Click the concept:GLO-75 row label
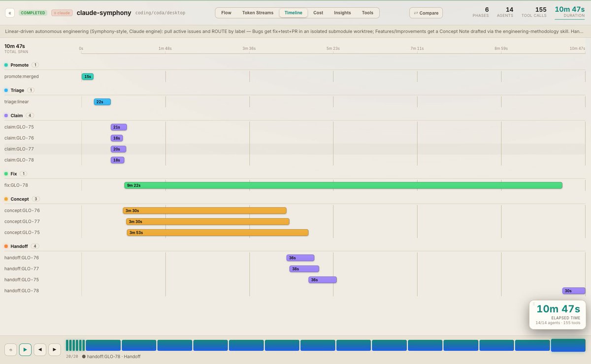The width and height of the screenshot is (591, 364). [x=22, y=232]
